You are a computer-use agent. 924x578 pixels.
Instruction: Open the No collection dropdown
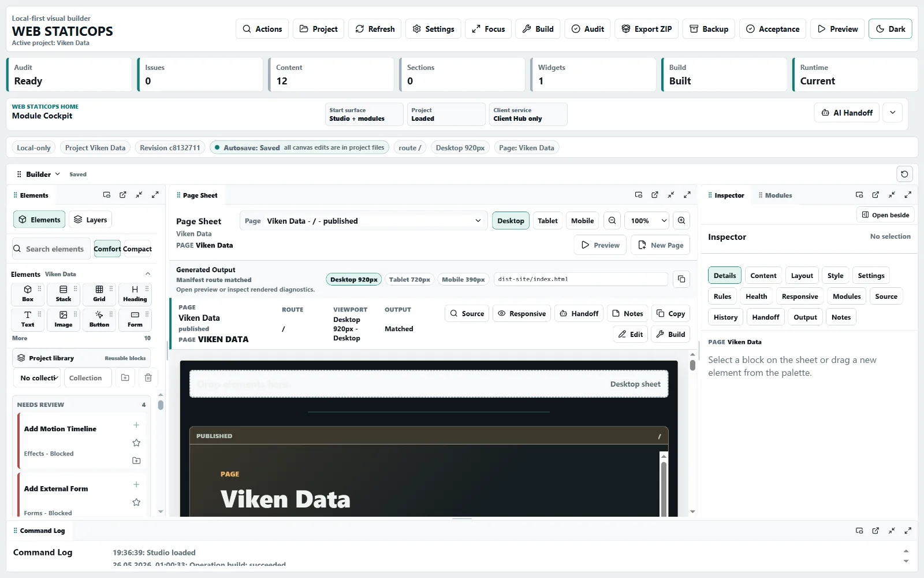pos(38,378)
